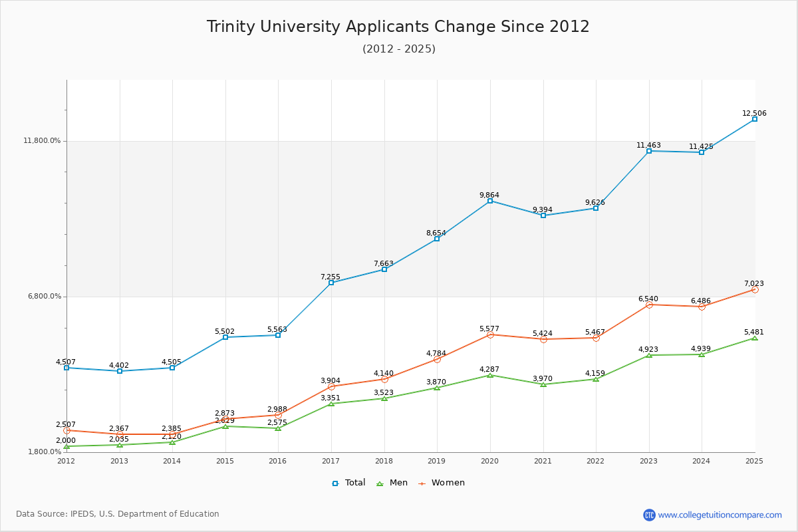Viewport: 798px width, 532px height.
Task: Click the Women 2020 data point 5,577
Action: pyautogui.click(x=490, y=334)
